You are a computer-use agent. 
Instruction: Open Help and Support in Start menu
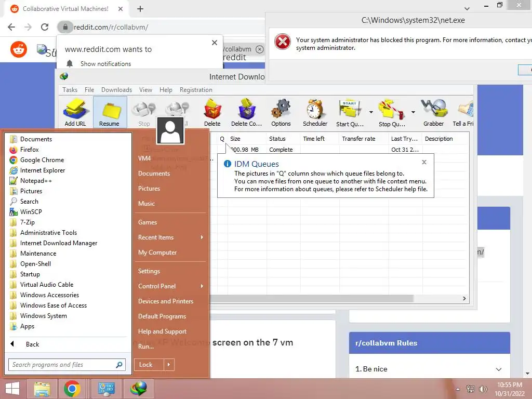coord(162,331)
